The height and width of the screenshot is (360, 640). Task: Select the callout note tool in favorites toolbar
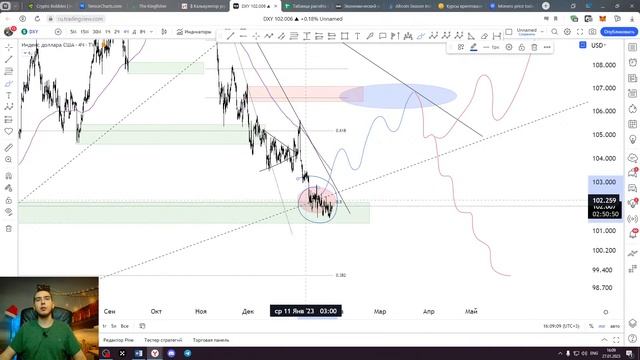coord(382,36)
